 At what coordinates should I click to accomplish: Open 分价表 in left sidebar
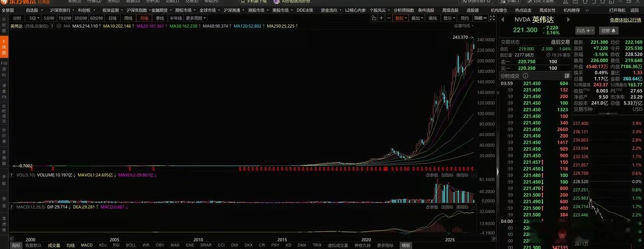tap(4, 137)
